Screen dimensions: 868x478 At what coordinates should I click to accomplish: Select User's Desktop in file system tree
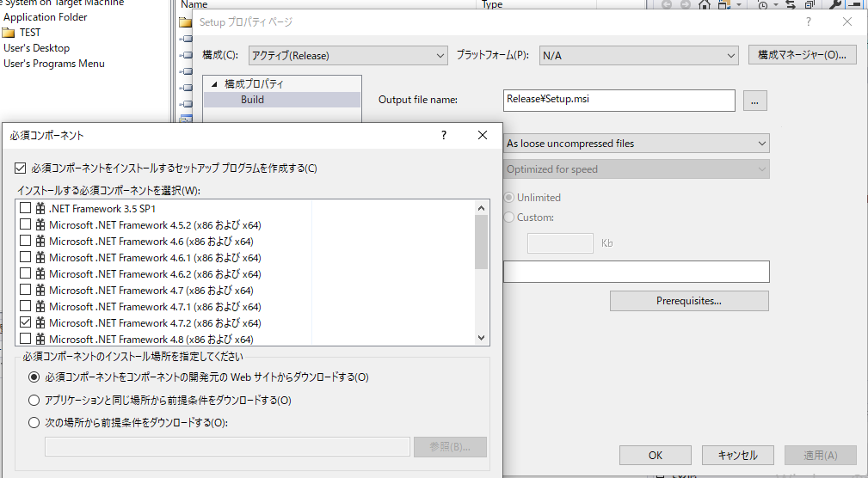tap(36, 48)
